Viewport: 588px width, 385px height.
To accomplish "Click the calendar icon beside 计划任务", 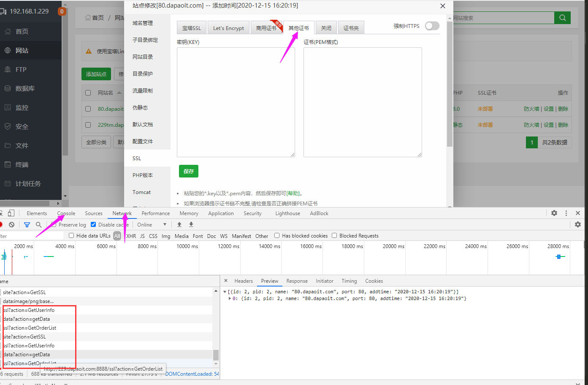I will 8,183.
